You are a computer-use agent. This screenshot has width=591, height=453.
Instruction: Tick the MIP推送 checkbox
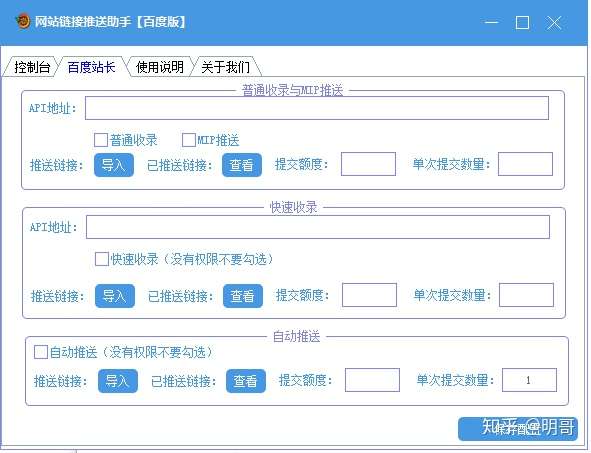click(x=188, y=140)
